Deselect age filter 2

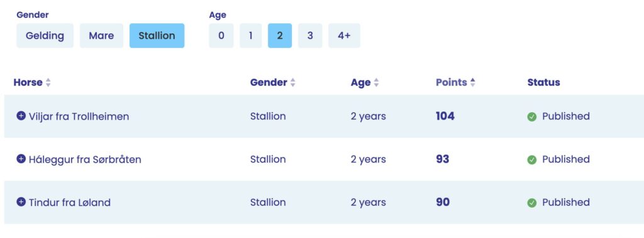click(280, 36)
